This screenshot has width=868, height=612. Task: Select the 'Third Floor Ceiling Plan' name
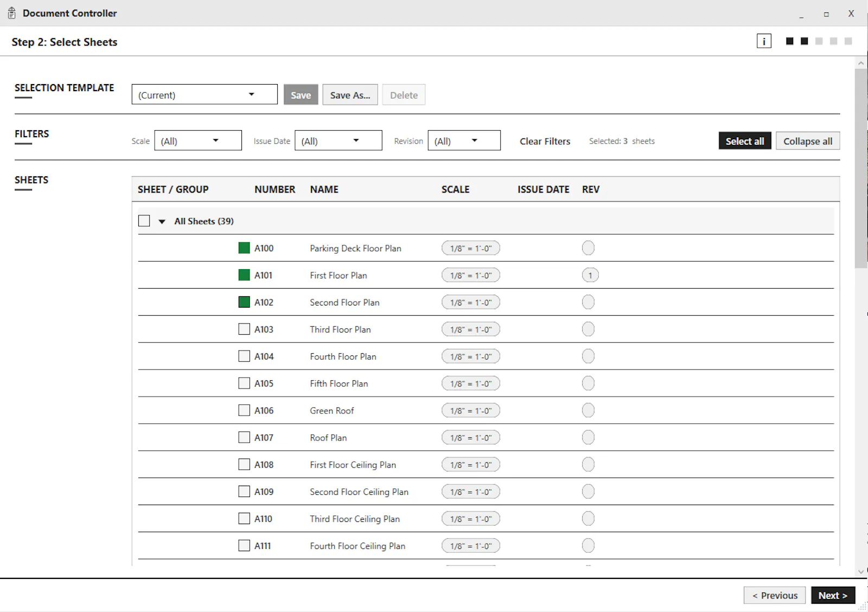tap(354, 519)
